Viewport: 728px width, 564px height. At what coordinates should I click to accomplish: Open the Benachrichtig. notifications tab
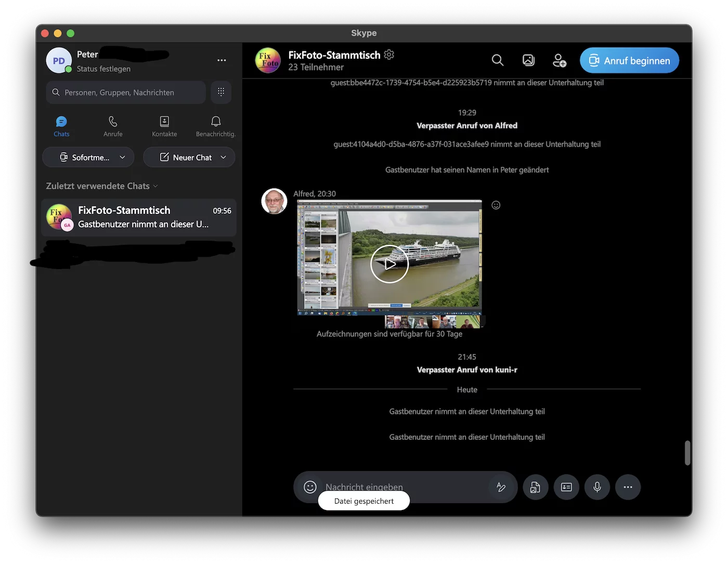coord(216,126)
